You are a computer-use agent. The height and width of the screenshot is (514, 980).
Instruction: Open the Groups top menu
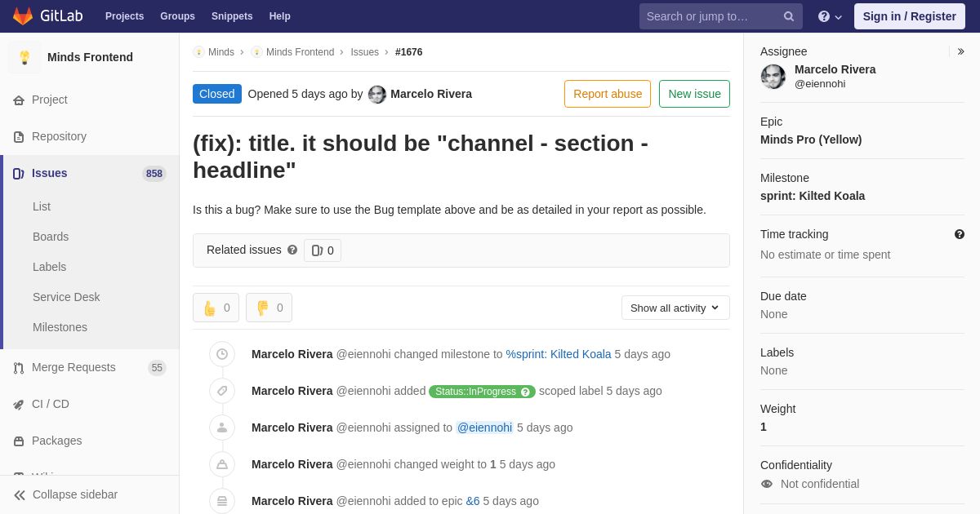click(177, 16)
